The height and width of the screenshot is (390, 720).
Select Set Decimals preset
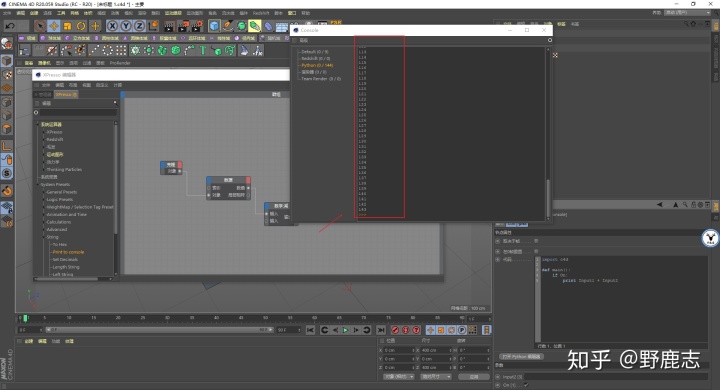65,260
